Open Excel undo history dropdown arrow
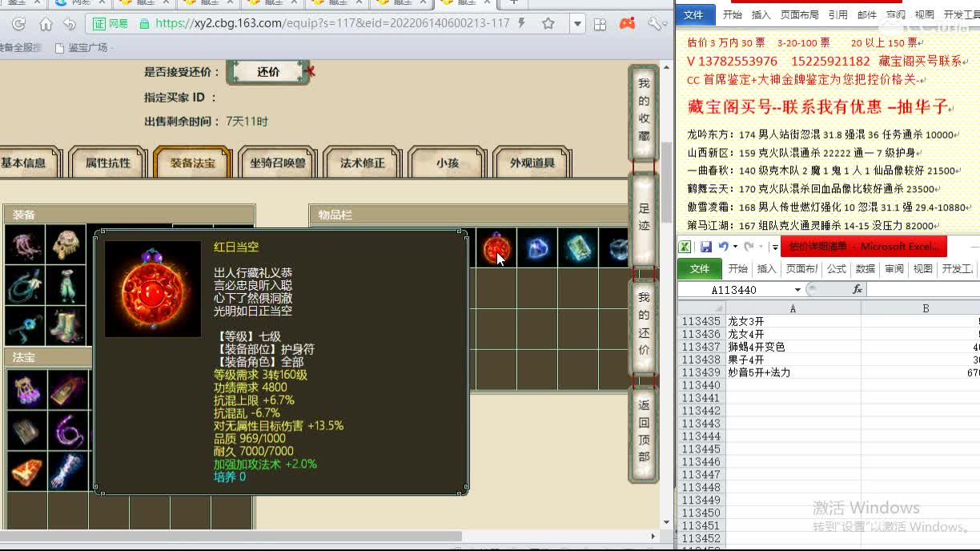980x551 pixels. click(x=734, y=247)
